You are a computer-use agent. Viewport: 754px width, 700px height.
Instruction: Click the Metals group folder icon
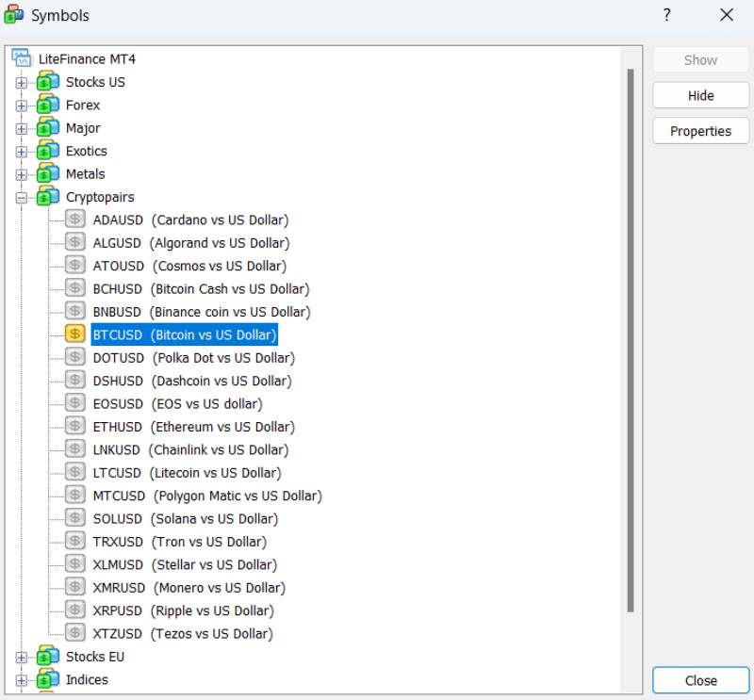(48, 174)
